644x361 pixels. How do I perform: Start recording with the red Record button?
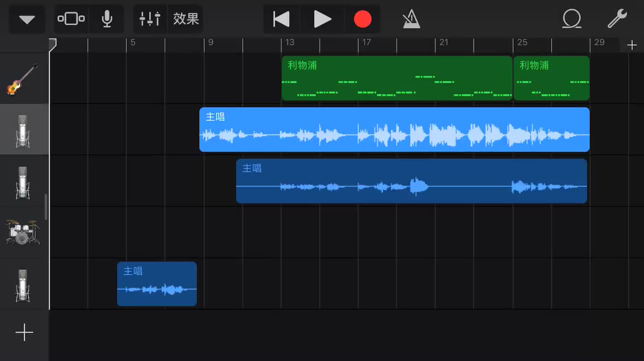point(363,19)
